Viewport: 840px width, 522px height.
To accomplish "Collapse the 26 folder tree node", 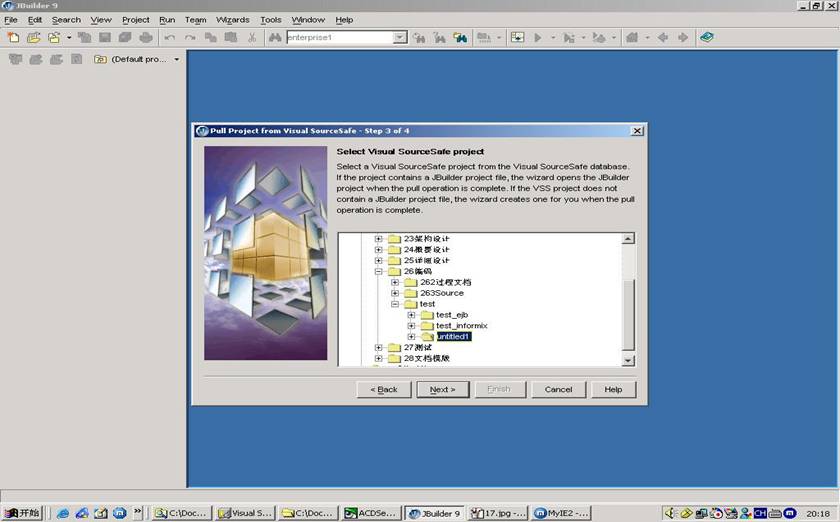I will pyautogui.click(x=379, y=272).
